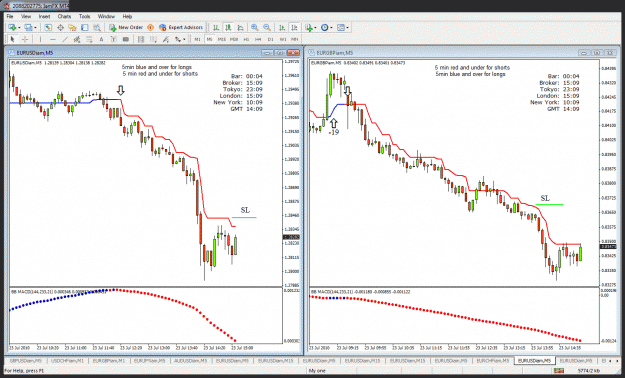Select the text 'A' tool

click(x=101, y=39)
